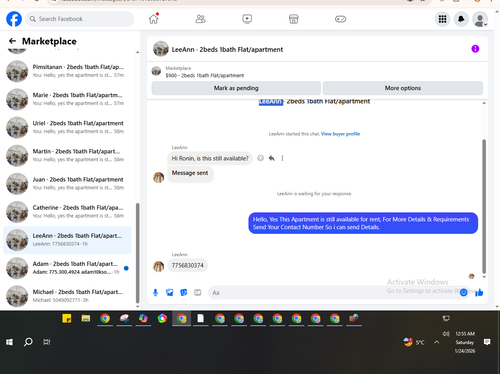
Task: Go to the Home feed icon
Action: pos(154,19)
